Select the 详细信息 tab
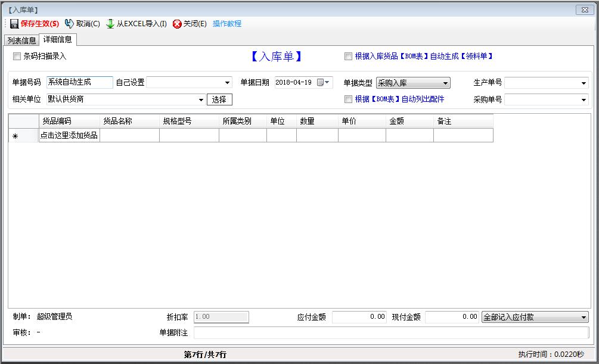599x364 pixels. pos(58,40)
